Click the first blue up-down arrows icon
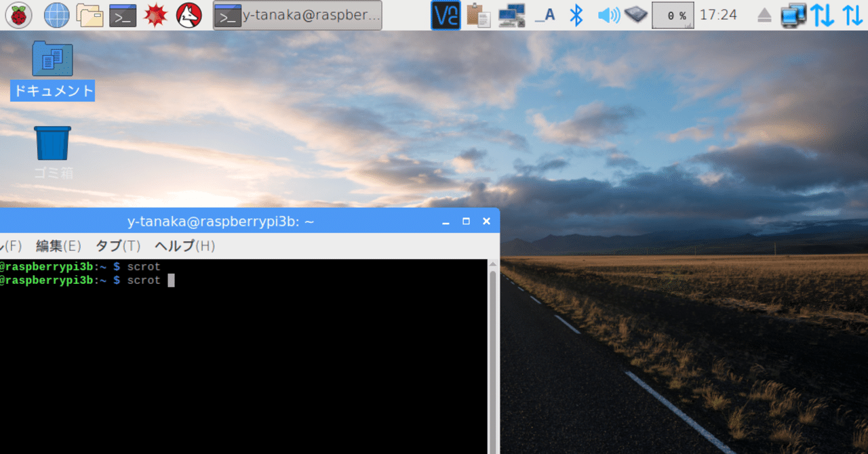The width and height of the screenshot is (868, 454). [822, 15]
